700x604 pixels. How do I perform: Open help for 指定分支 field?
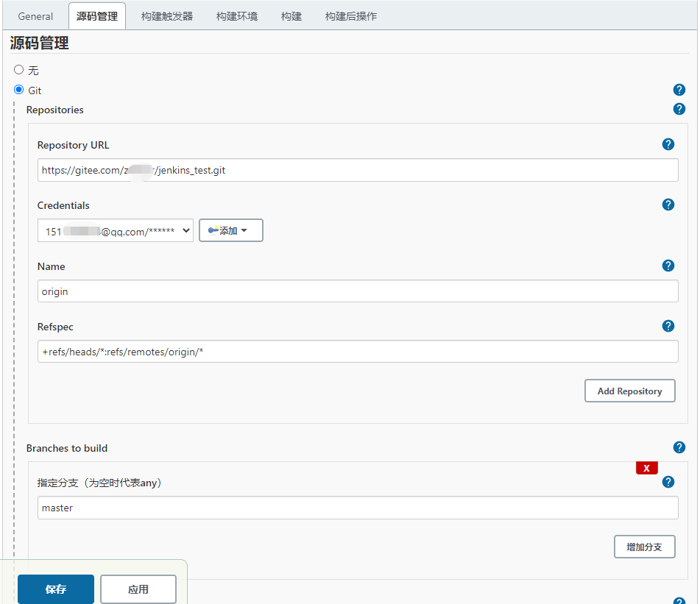coord(668,482)
